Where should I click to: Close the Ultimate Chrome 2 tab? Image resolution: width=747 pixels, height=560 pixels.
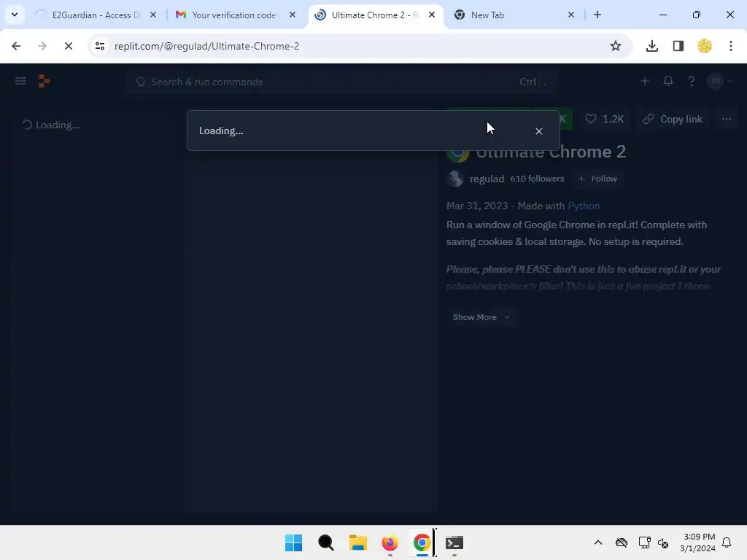click(432, 15)
